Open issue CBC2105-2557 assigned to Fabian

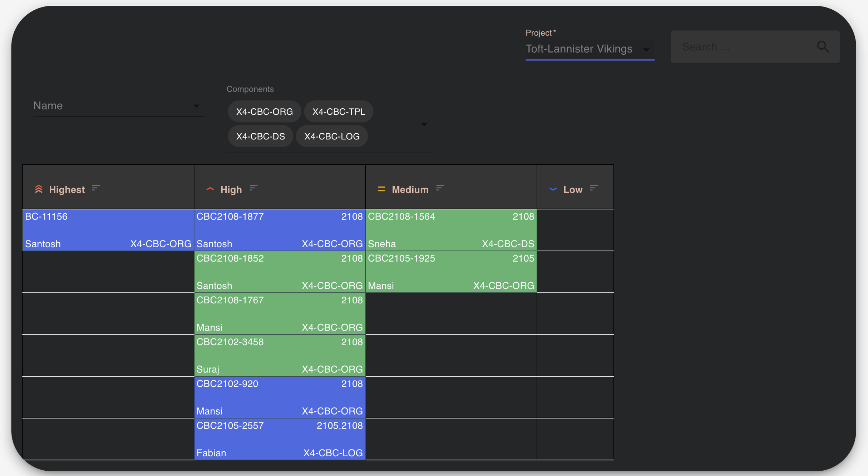pyautogui.click(x=280, y=439)
